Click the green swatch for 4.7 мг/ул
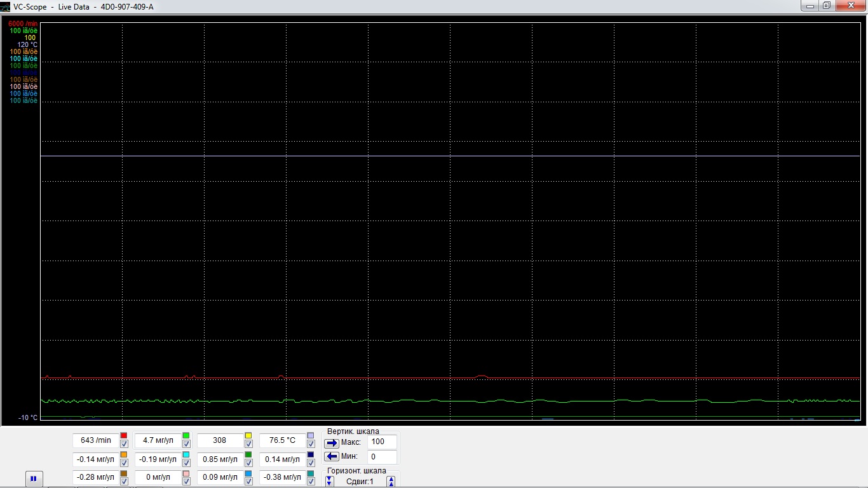Screen dimensions: 868x488 (x=186, y=435)
